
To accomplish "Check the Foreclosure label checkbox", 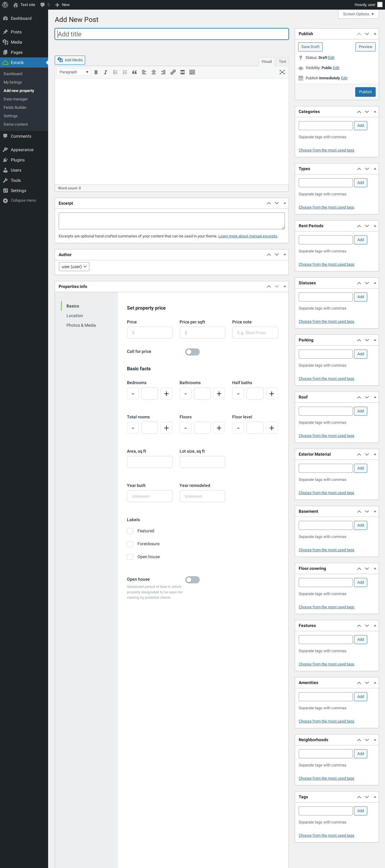I will click(130, 543).
